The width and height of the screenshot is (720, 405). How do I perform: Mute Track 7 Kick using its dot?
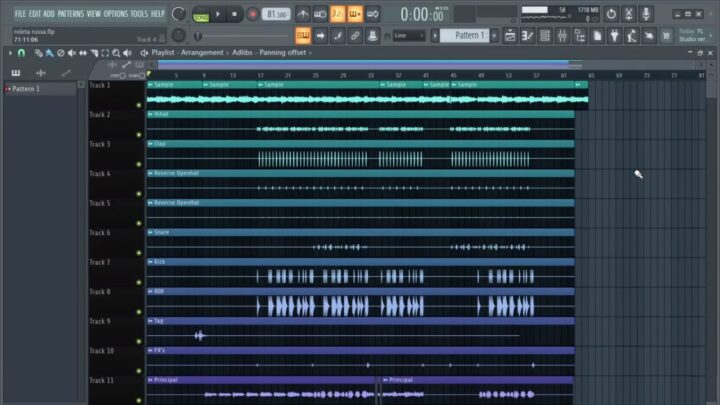pyautogui.click(x=139, y=282)
